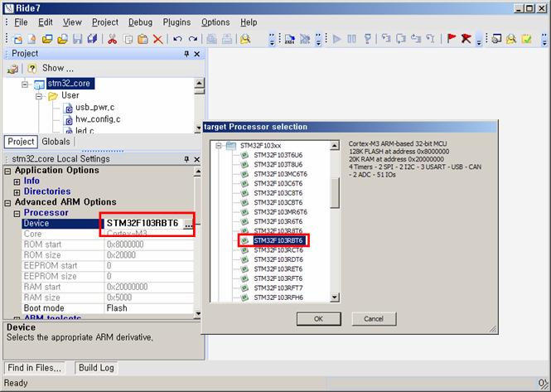The image size is (551, 392).
Task: Click the Undo arrow icon
Action: 177,39
